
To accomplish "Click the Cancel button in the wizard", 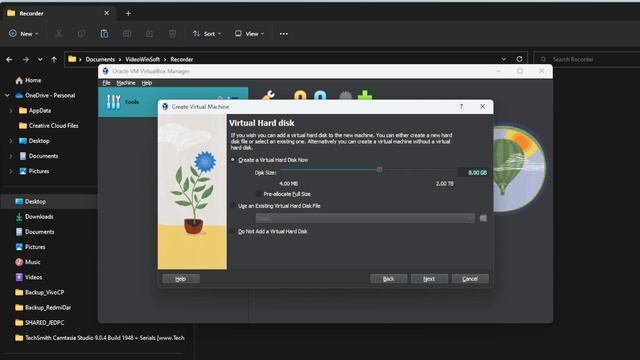I will (x=470, y=279).
